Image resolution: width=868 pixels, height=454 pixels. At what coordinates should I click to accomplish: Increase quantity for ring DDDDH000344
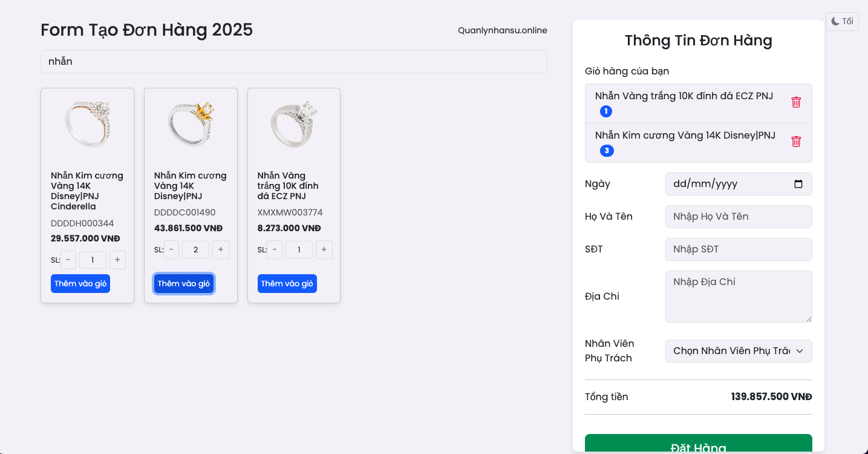(x=117, y=260)
